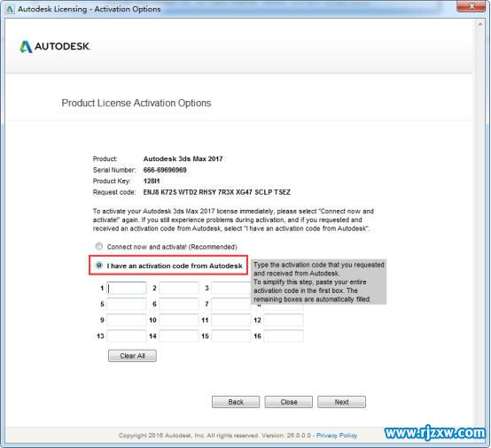Close the Autodesk Licensing window

pyautogui.click(x=472, y=6)
